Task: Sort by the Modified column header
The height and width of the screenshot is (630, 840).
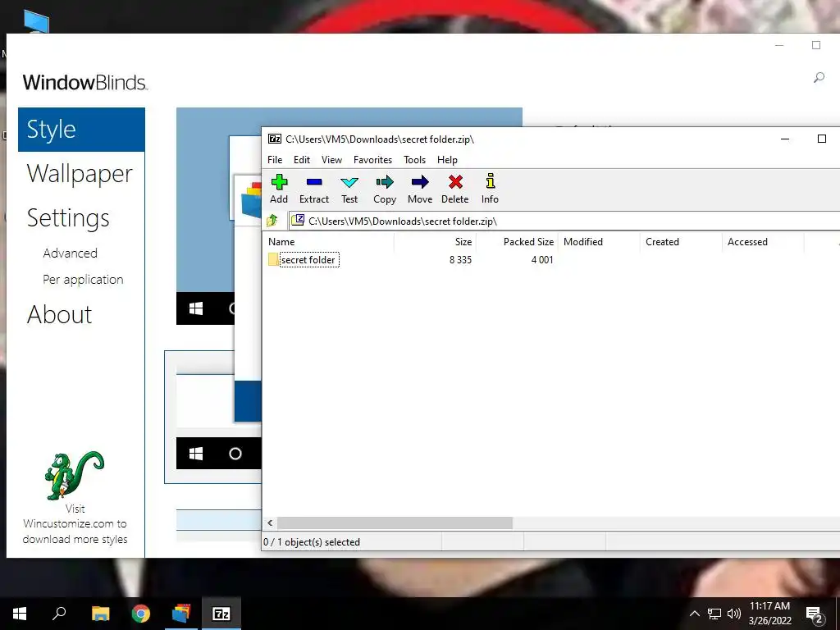Action: pos(599,242)
